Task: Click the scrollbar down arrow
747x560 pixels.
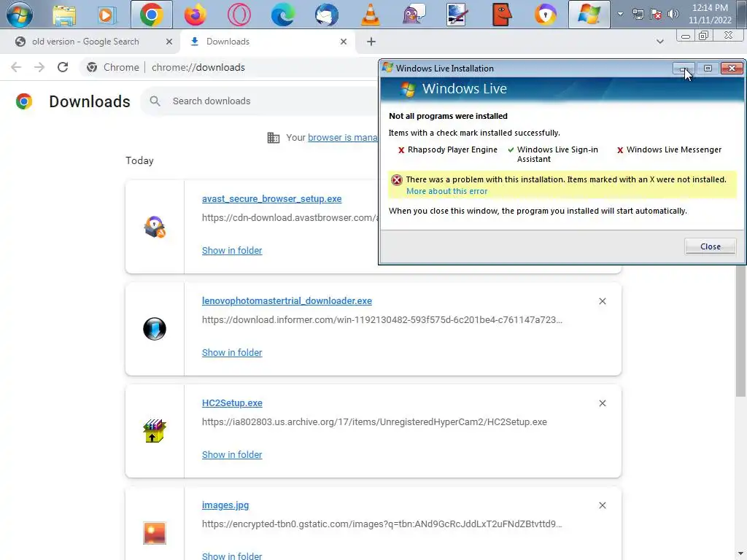Action: tap(740, 554)
